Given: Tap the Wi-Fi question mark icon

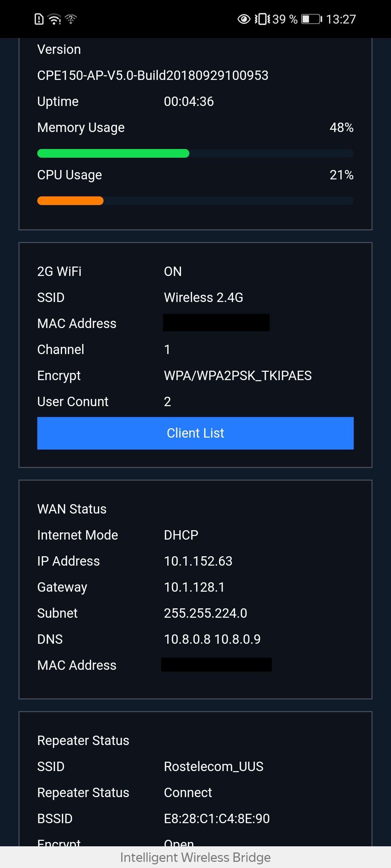Looking at the screenshot, I should pos(71,18).
